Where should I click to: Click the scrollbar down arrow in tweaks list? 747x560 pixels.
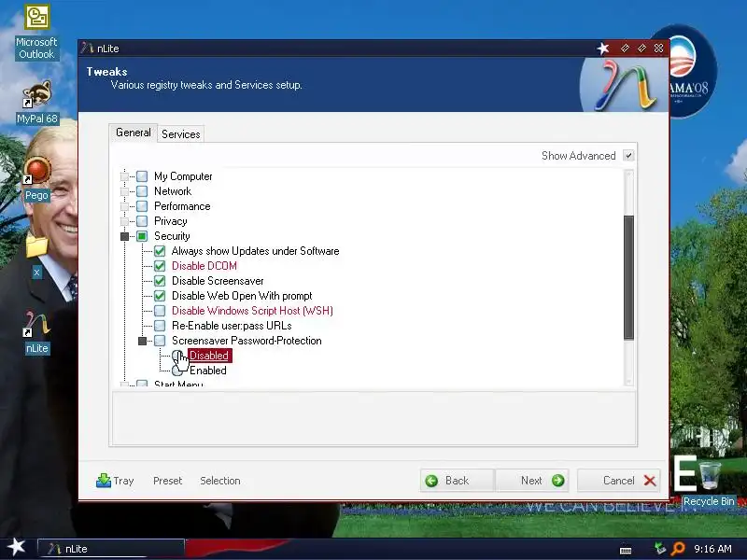coord(628,382)
